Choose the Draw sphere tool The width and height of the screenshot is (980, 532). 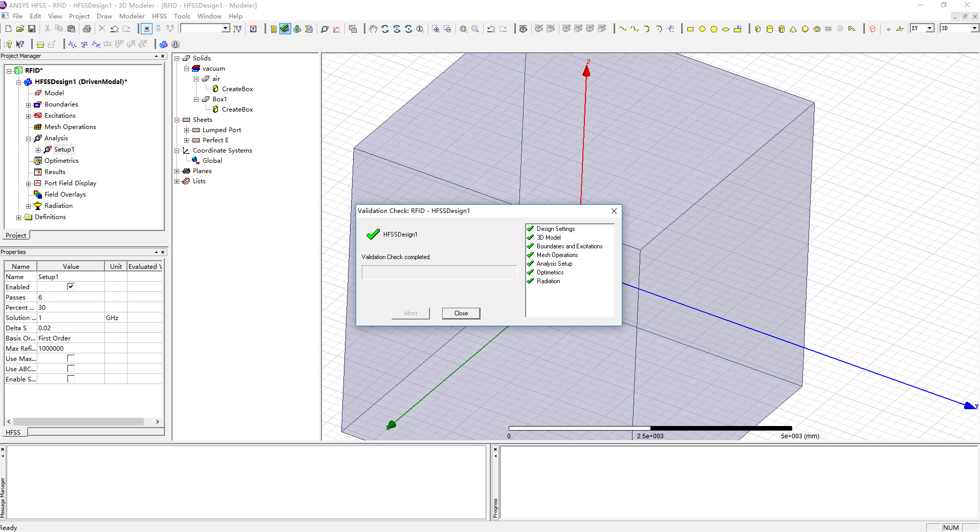805,29
